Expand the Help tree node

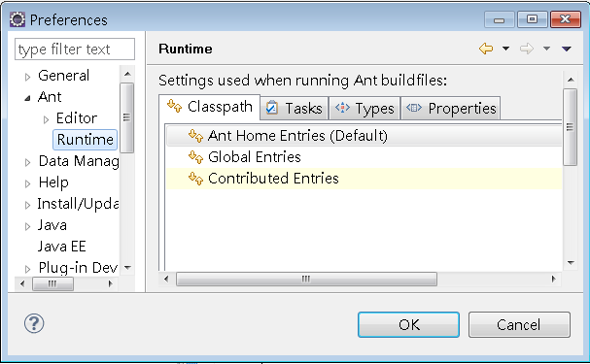(x=27, y=183)
